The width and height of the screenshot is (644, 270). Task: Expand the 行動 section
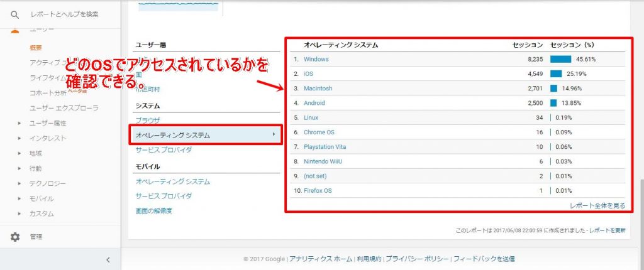pyautogui.click(x=36, y=168)
